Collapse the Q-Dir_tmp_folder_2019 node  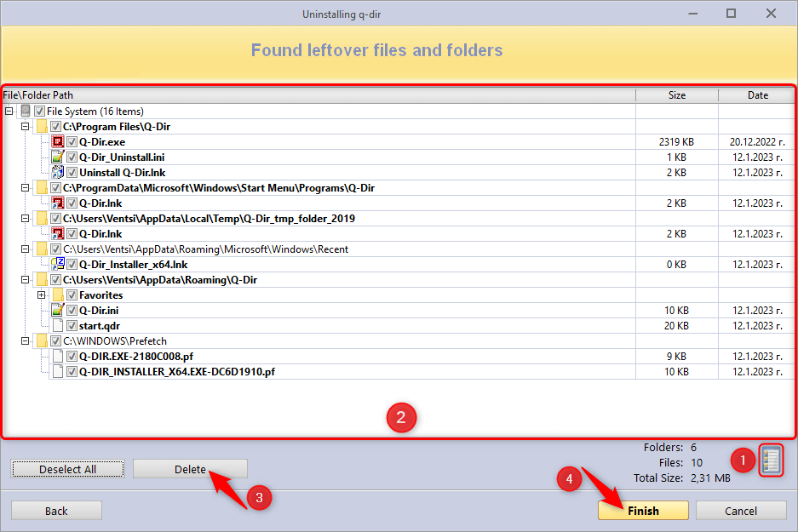[x=25, y=218]
